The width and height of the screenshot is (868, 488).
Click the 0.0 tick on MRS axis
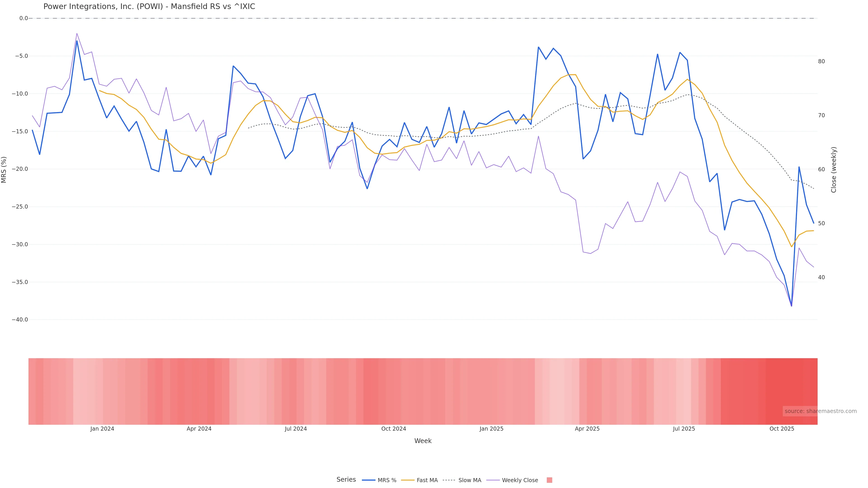(x=24, y=18)
